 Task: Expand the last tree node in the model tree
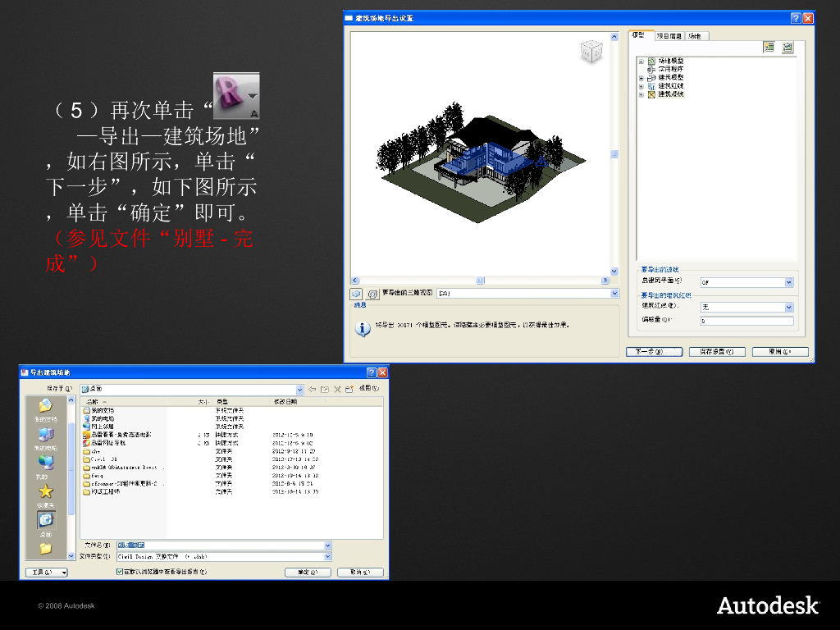click(x=641, y=95)
